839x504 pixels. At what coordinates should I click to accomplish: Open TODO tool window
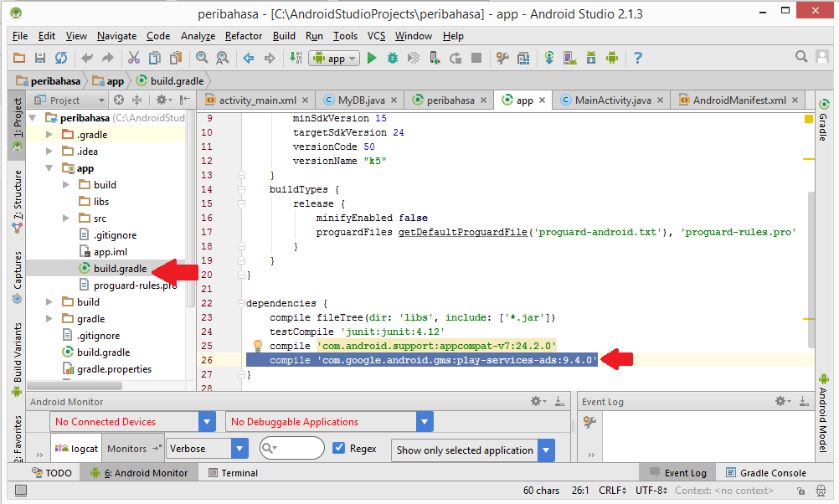tap(52, 473)
